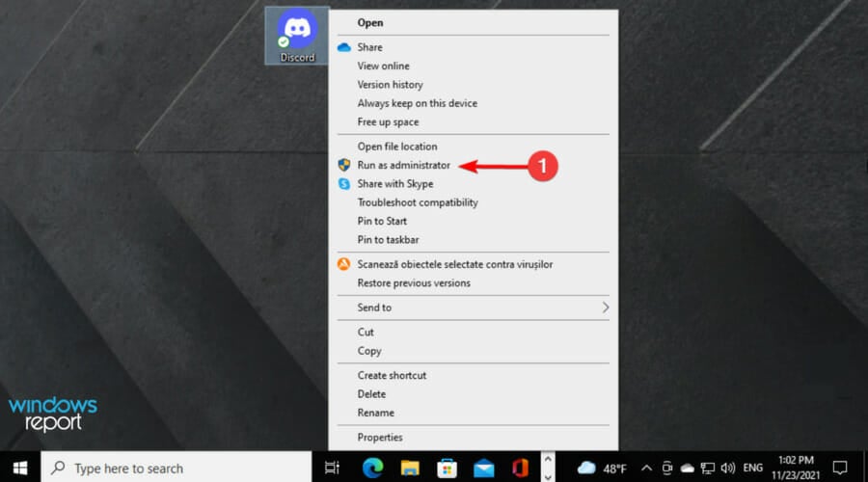Choose Copy from context menu
Image resolution: width=868 pixels, height=482 pixels.
pos(368,351)
